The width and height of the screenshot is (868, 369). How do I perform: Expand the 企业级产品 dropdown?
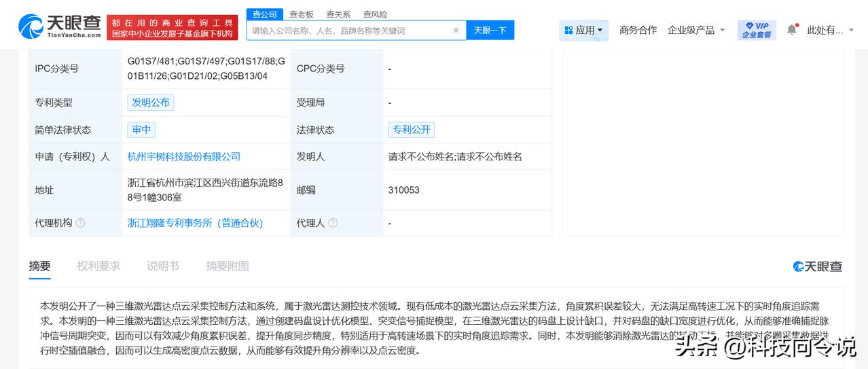click(696, 30)
